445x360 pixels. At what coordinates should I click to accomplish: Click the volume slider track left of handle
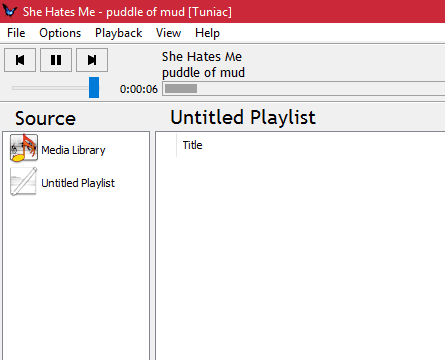click(50, 88)
